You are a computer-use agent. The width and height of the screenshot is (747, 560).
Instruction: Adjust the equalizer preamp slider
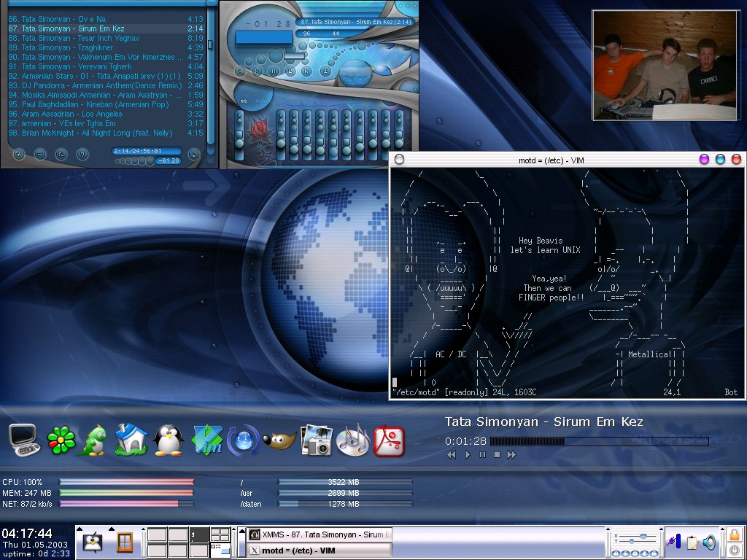click(x=239, y=135)
